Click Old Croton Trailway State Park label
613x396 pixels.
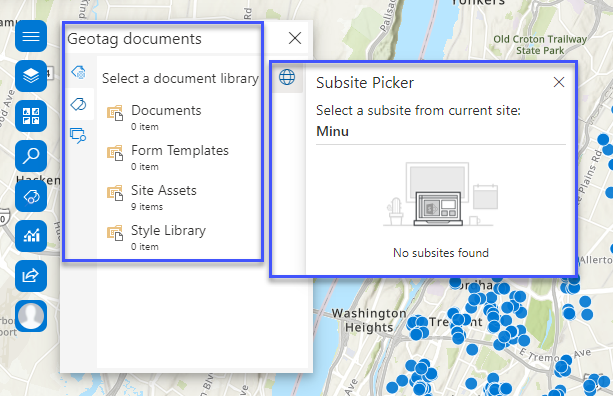540,45
